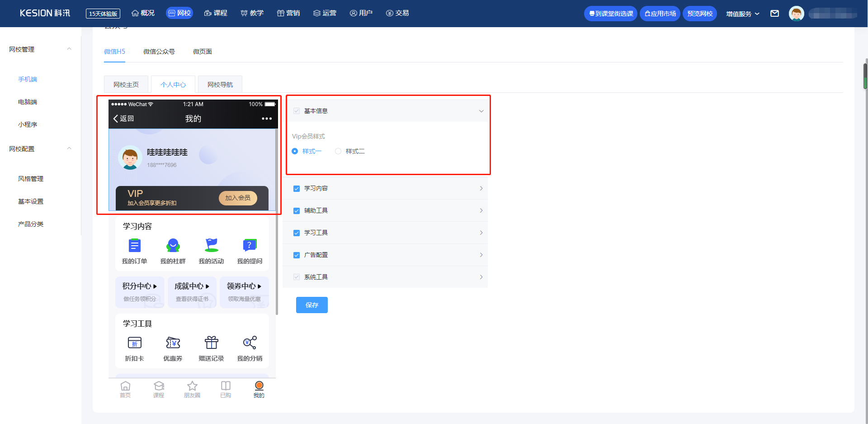Screen dimensions: 868x424
Task: Tap 我的 icon in phone bottom bar
Action: 259,386
